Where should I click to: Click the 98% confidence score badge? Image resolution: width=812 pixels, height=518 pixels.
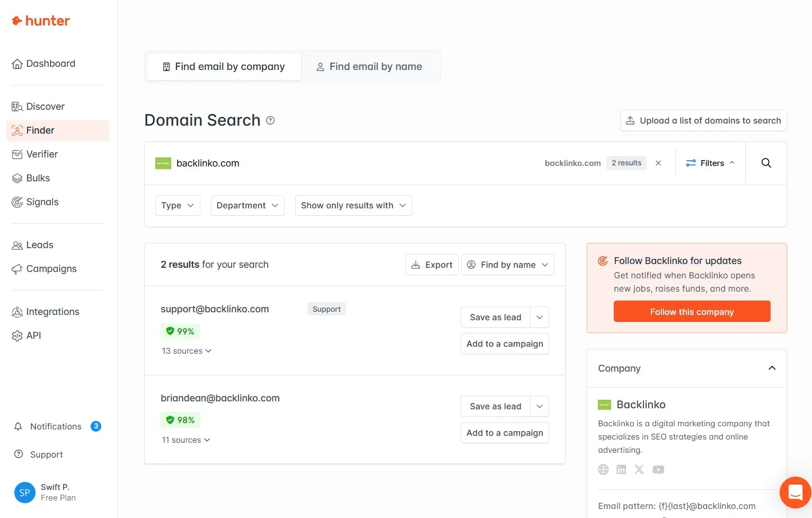click(180, 420)
